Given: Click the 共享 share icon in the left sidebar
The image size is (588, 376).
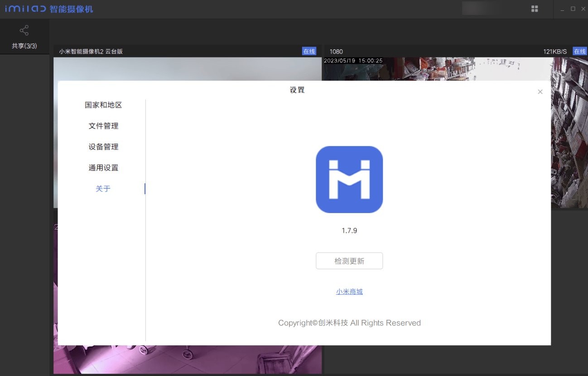Looking at the screenshot, I should 24,30.
